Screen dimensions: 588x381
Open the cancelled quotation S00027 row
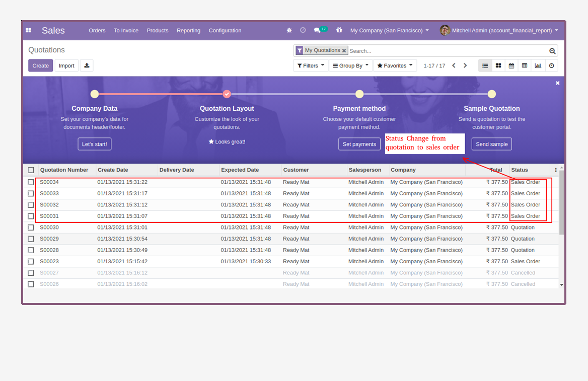(x=291, y=273)
